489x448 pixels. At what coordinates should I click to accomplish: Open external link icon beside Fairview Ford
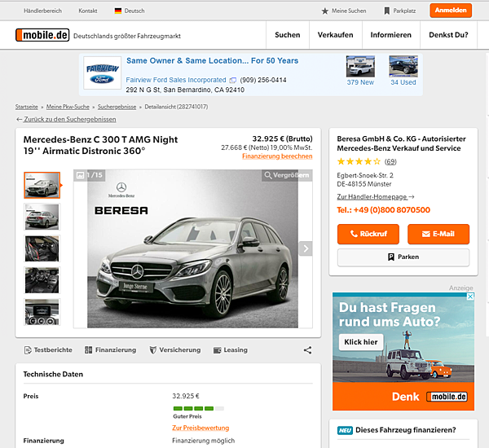pyautogui.click(x=232, y=81)
